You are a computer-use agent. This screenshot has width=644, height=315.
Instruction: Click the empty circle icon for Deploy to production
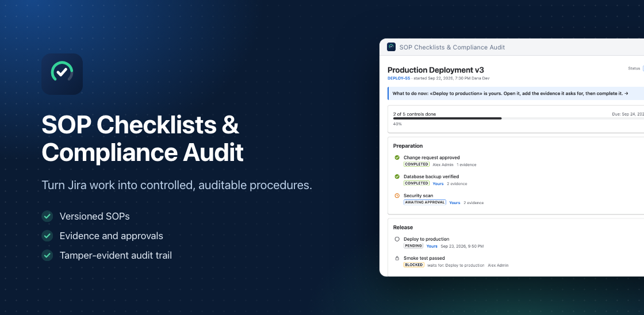click(397, 239)
